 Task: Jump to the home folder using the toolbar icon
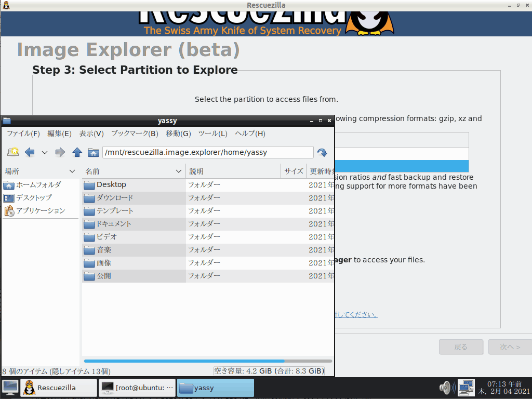[94, 152]
